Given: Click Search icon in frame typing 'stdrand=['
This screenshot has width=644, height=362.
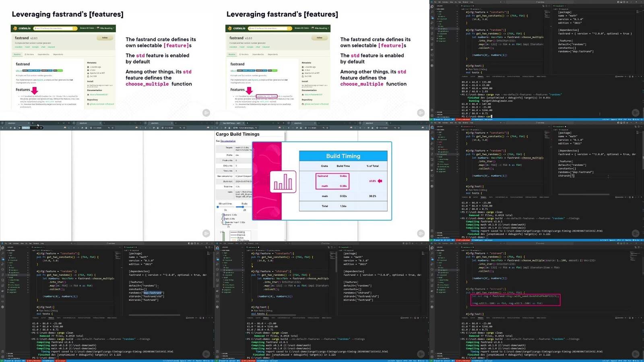Looking at the screenshot, I should [432, 132].
